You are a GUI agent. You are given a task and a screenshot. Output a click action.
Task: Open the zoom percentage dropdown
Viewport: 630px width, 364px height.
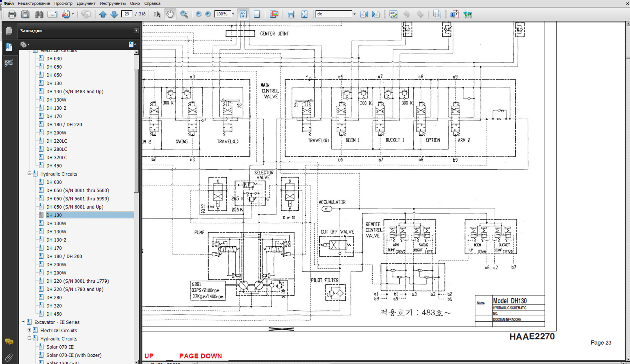[233, 14]
